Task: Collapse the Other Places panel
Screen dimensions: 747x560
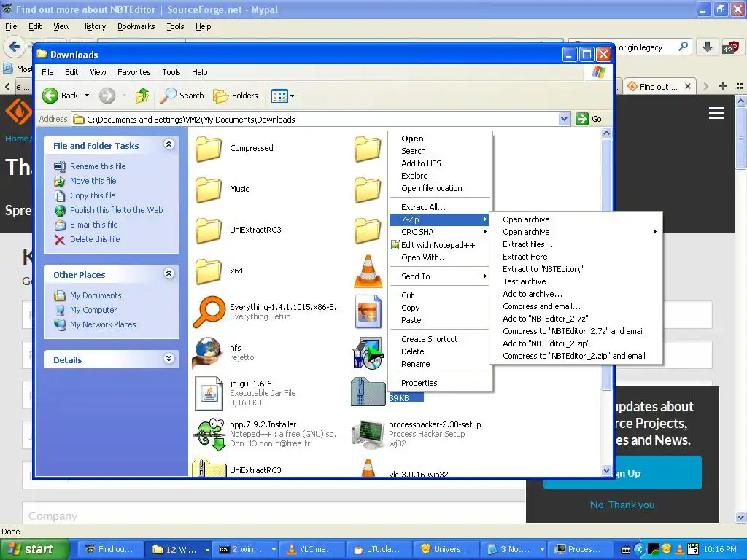Action: [169, 273]
